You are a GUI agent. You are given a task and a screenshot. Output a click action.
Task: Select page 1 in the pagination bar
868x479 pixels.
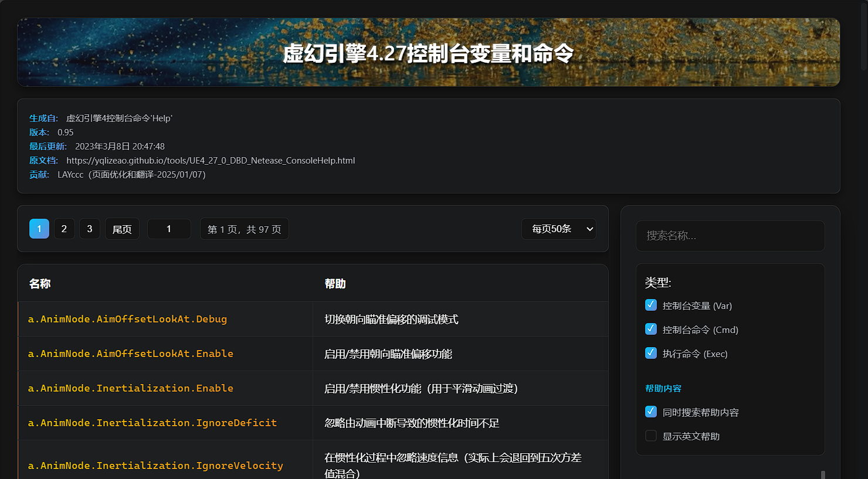(39, 229)
